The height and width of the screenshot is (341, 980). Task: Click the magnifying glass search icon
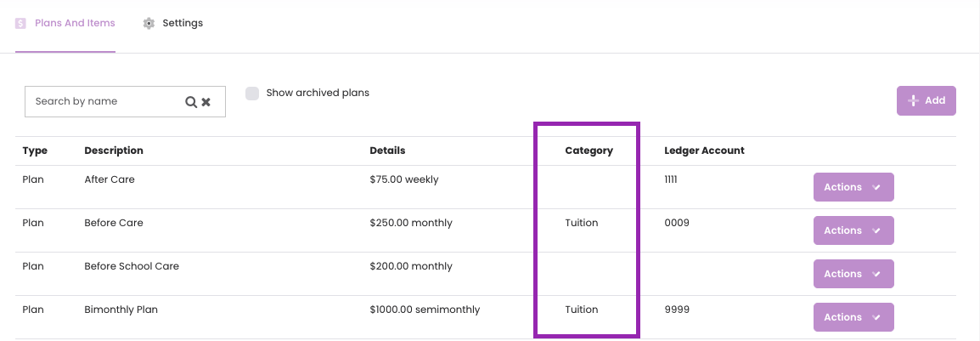point(191,101)
